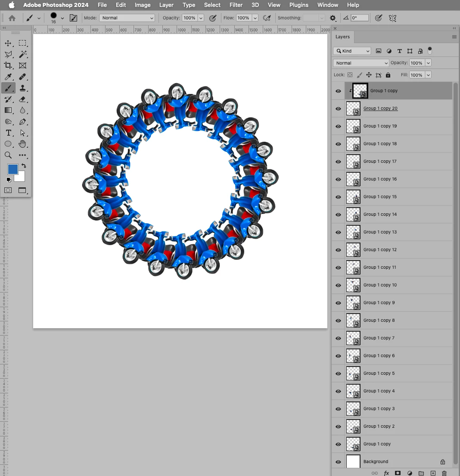Delete layer with trash icon

[444, 473]
